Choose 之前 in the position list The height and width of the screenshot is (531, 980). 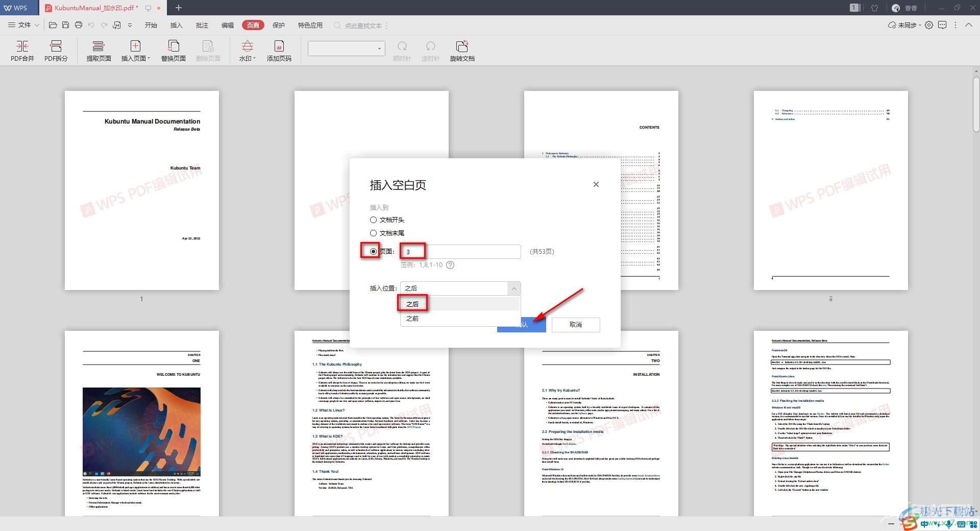460,319
